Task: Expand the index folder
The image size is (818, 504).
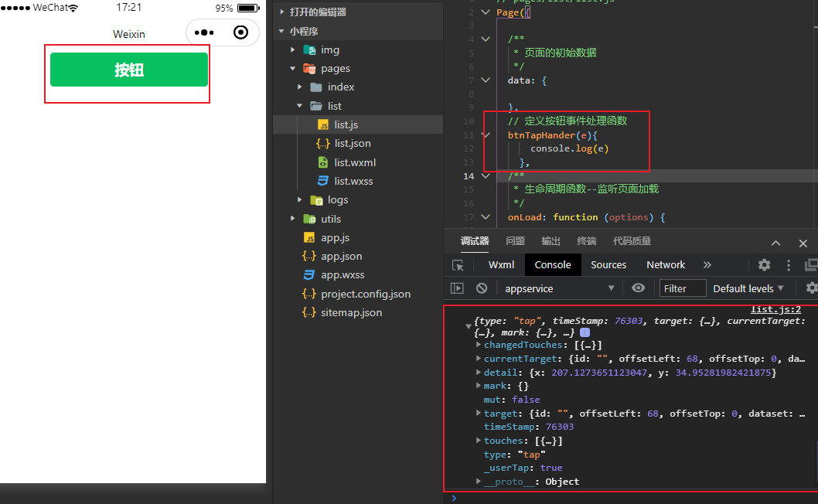Action: tap(299, 87)
